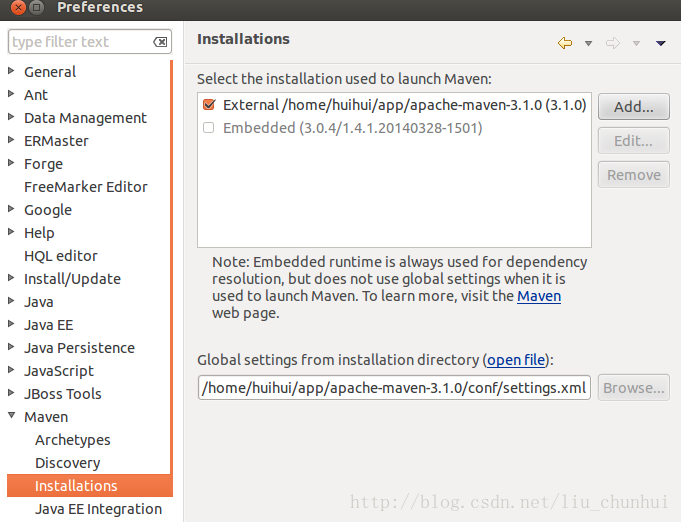
Task: Follow the Maven web page link
Action: (539, 296)
